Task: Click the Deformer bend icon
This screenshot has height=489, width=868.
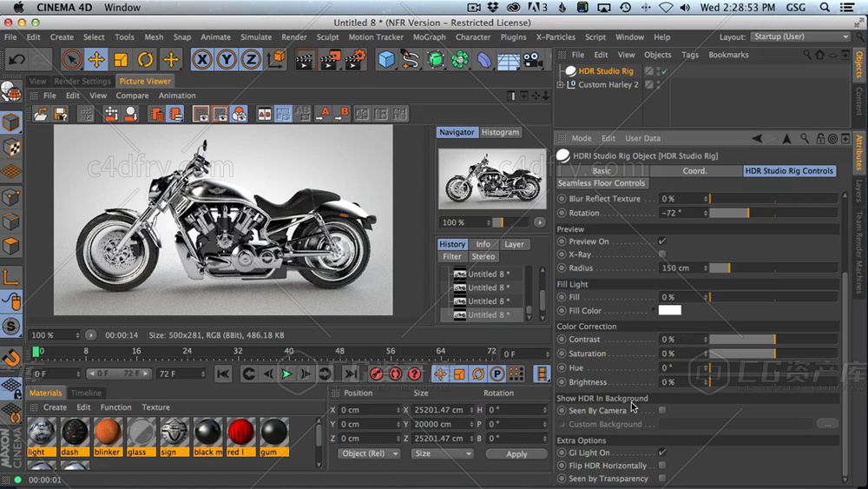Action: [x=483, y=59]
